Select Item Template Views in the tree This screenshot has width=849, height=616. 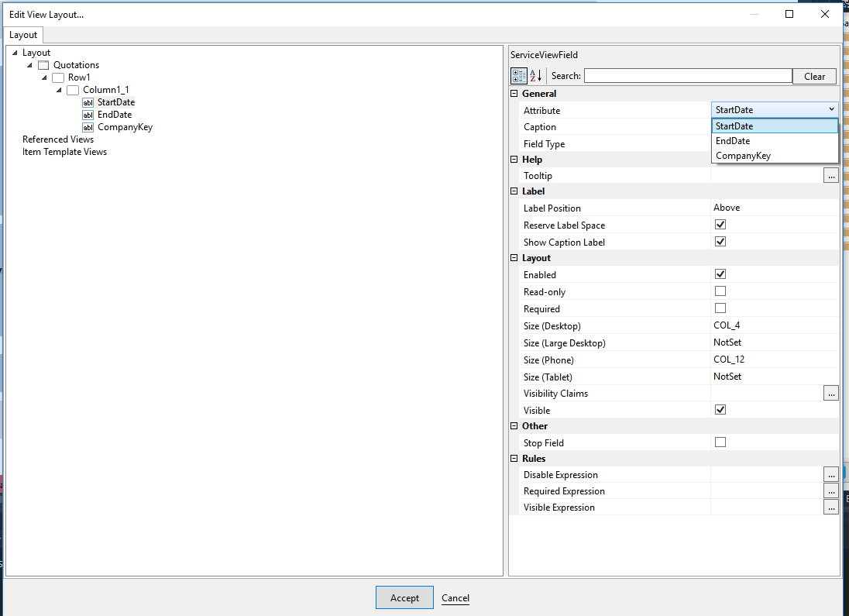[x=64, y=152]
